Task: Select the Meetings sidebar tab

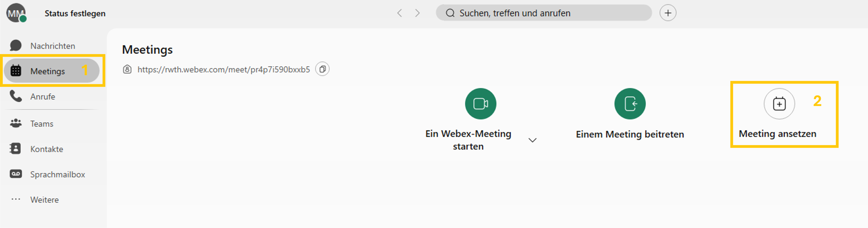Action: [48, 71]
